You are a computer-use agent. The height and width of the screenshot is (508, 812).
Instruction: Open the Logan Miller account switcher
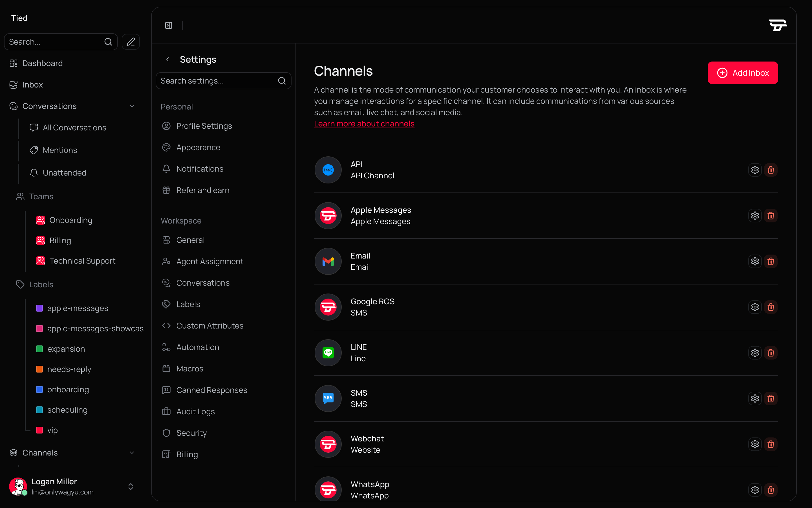pyautogui.click(x=131, y=487)
